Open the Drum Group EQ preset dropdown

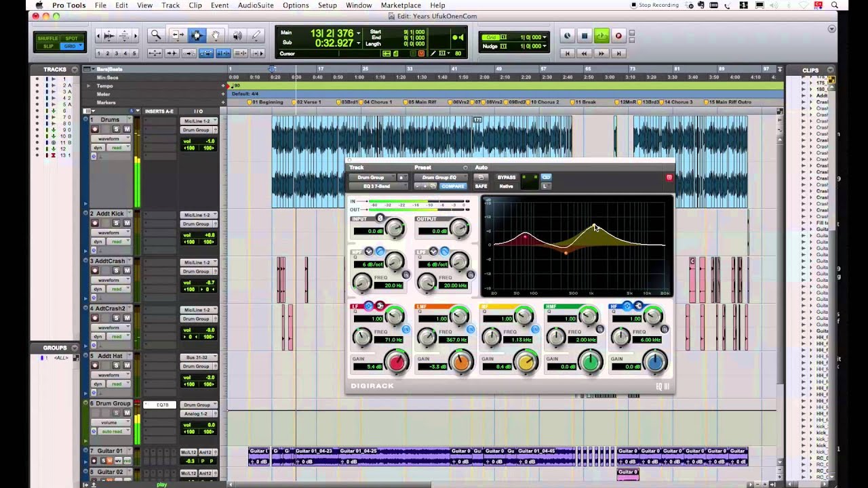pos(441,178)
